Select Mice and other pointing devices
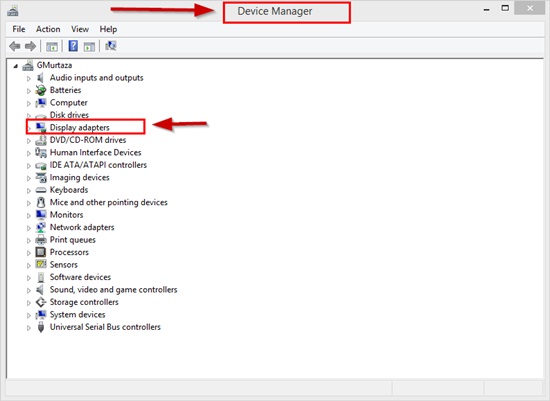Viewport: 550px width, 401px height. coord(109,202)
